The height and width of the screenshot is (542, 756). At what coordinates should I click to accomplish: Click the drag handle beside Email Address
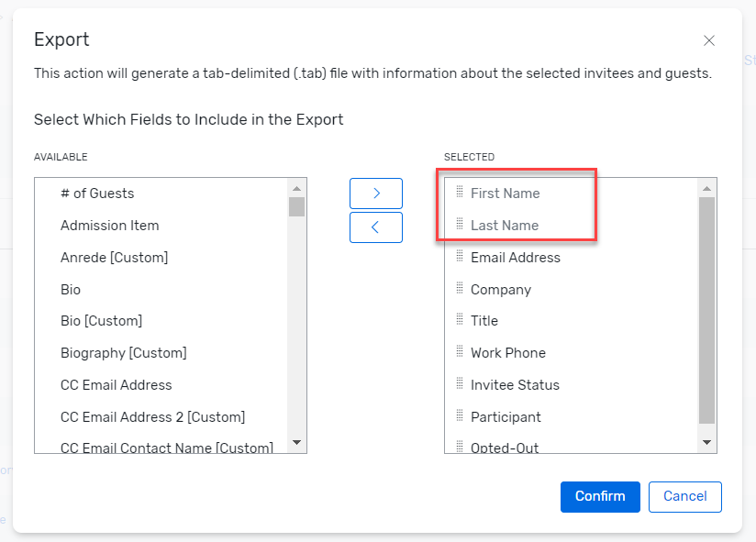point(460,257)
